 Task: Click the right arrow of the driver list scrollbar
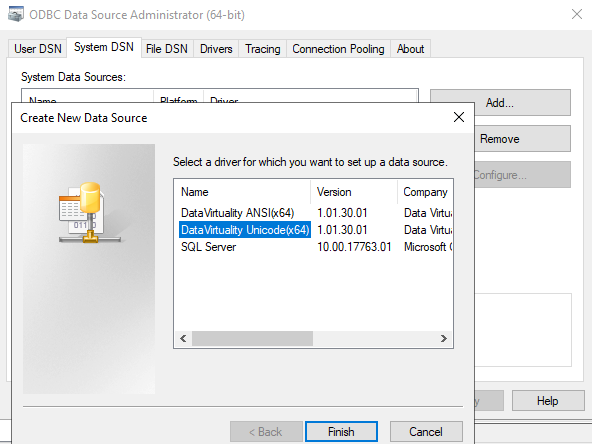coord(444,338)
